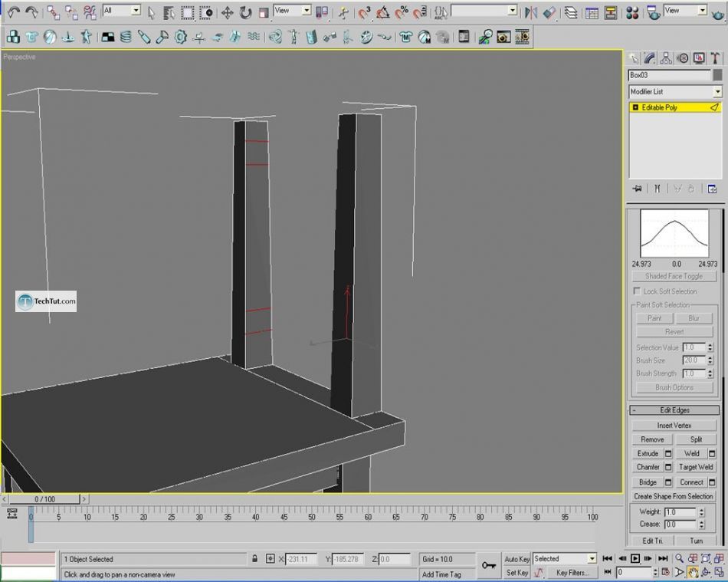Toggle Set Key mode

coord(516,573)
